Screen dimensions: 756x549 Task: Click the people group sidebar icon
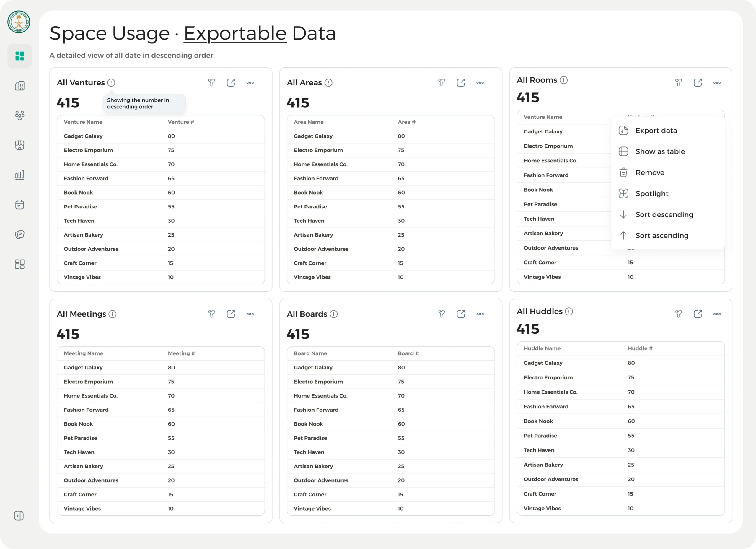point(20,115)
